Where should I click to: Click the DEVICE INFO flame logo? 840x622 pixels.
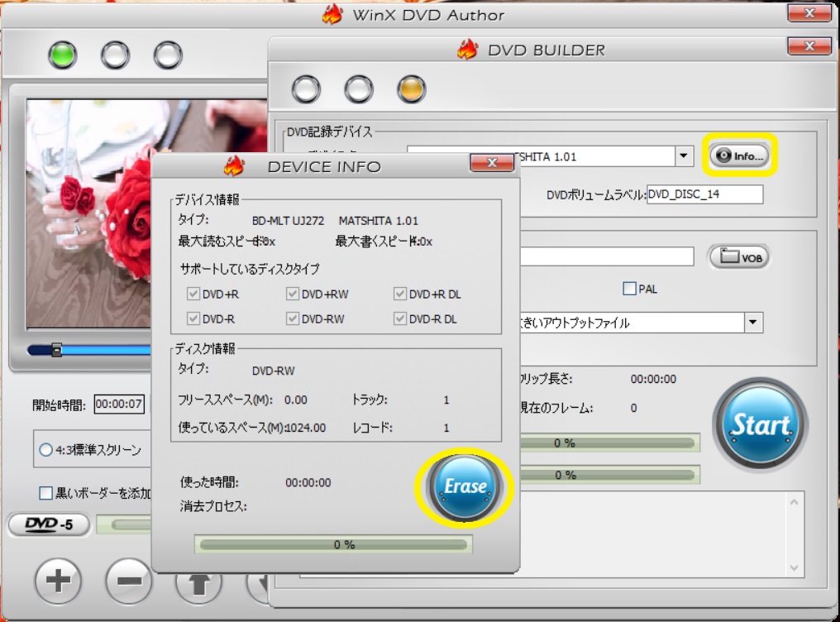(234, 166)
